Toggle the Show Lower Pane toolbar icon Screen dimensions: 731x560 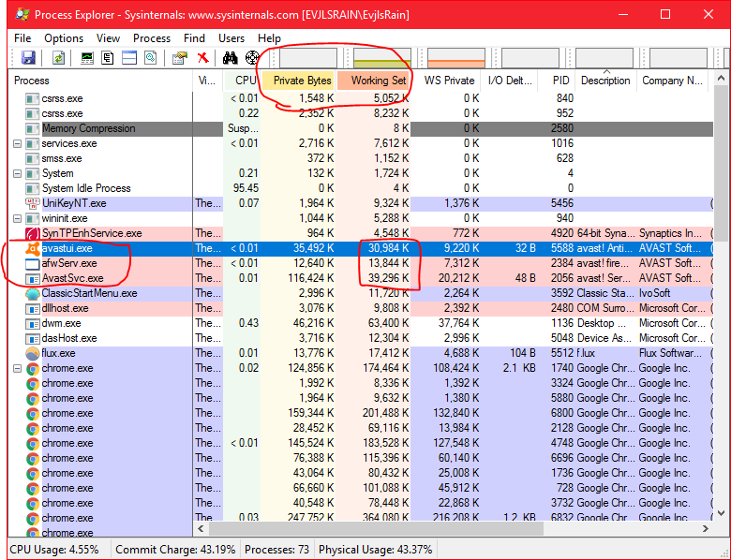128,58
